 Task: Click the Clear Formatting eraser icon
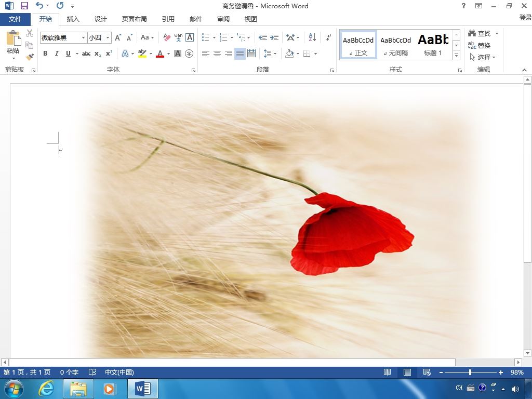point(167,37)
